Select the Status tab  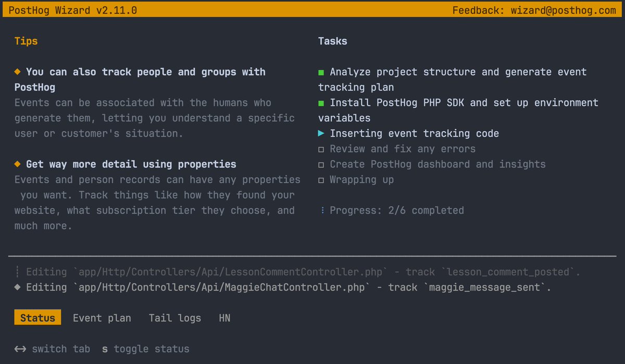(x=37, y=318)
